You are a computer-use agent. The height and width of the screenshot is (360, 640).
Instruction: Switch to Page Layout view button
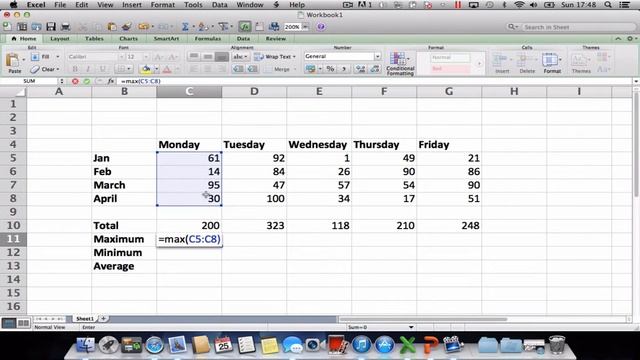point(23,323)
